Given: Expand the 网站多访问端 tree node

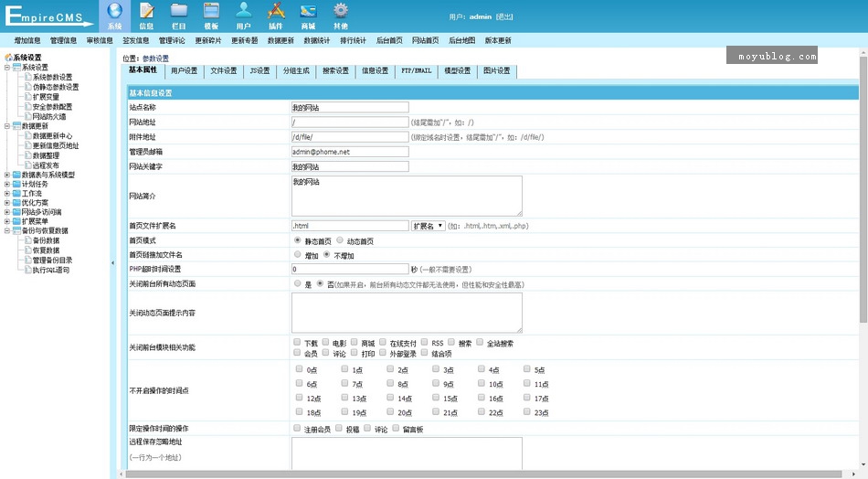Looking at the screenshot, I should 7,211.
